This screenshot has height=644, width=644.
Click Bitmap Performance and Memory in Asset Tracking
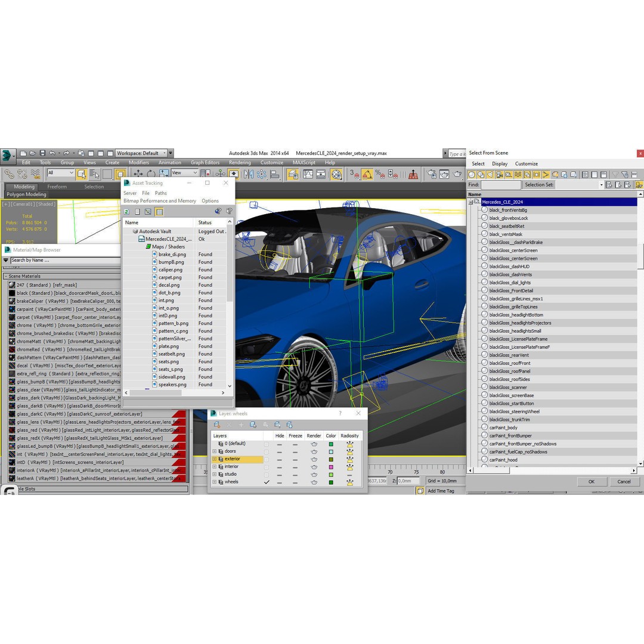[x=160, y=201]
